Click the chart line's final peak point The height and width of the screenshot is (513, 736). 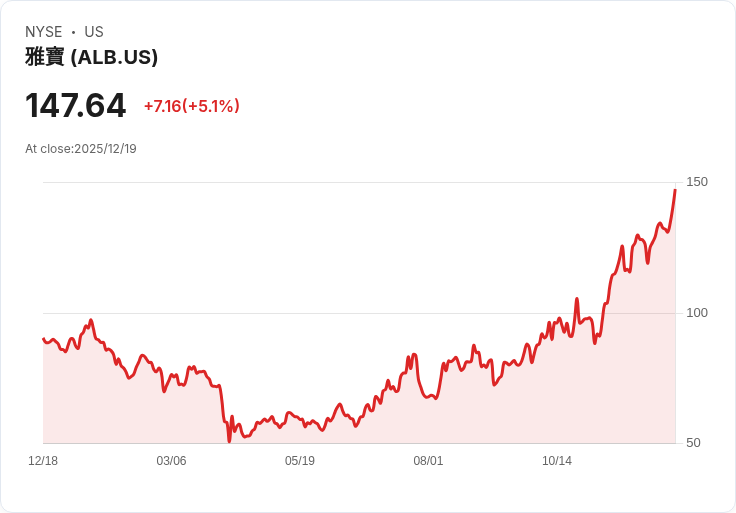point(675,189)
